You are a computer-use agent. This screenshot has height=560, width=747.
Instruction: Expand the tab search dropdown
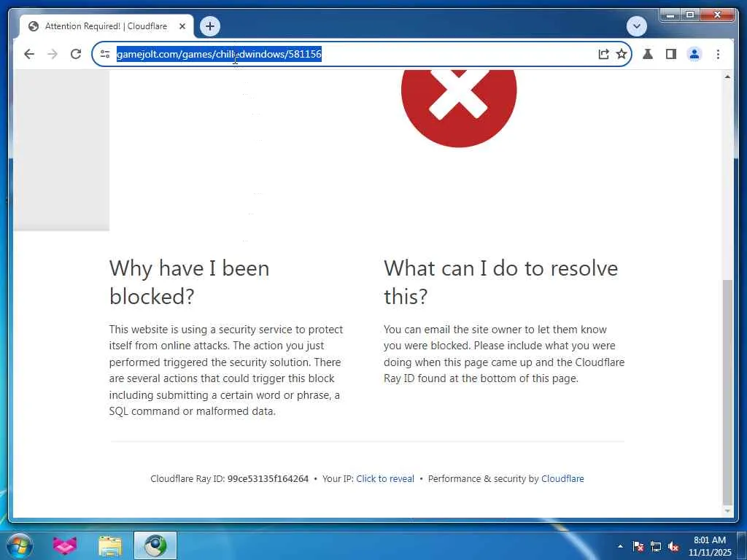636,26
